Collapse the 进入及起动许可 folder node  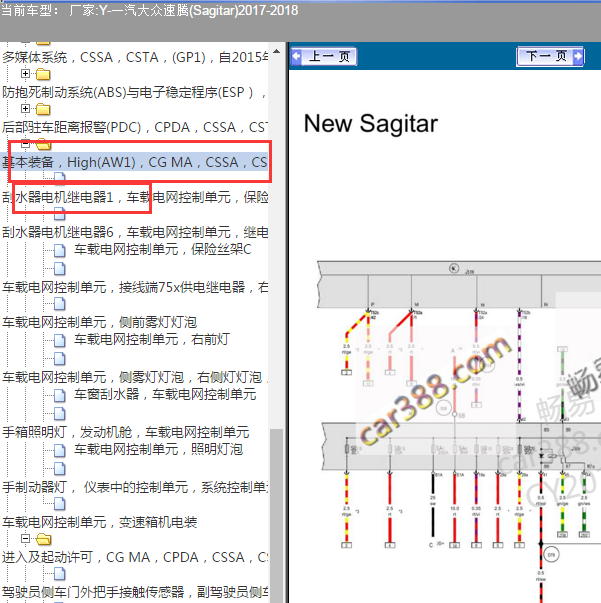pyautogui.click(x=25, y=538)
